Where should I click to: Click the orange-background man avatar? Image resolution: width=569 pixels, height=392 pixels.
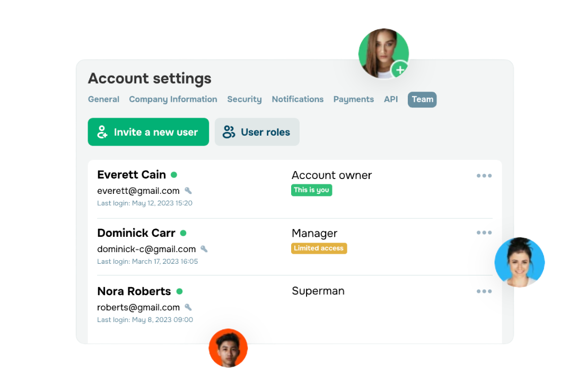coord(228,348)
